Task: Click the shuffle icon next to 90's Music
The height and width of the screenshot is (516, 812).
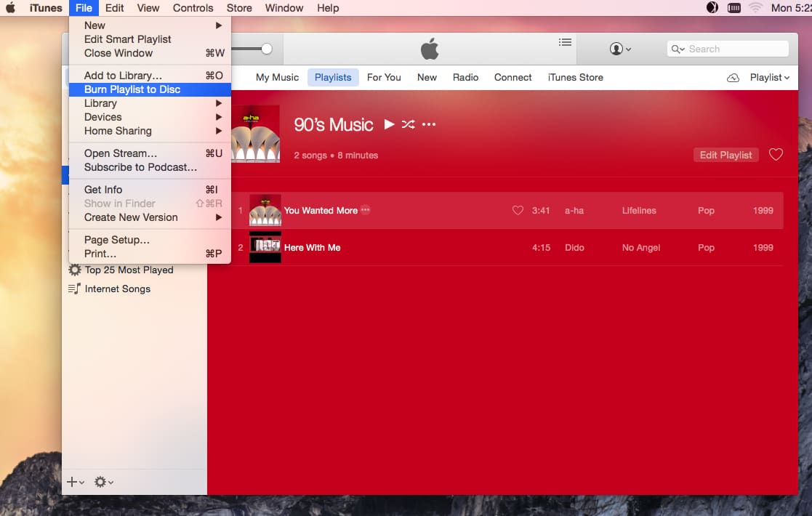Action: pyautogui.click(x=408, y=124)
